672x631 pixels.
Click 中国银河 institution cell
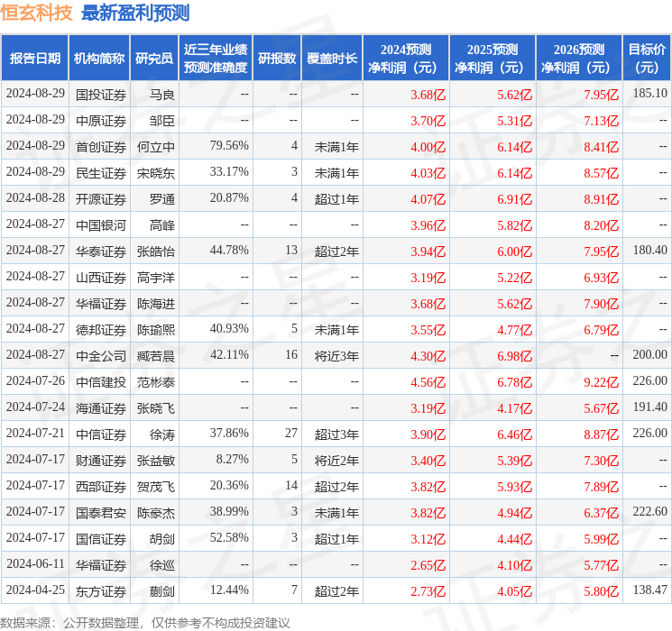click(101, 225)
